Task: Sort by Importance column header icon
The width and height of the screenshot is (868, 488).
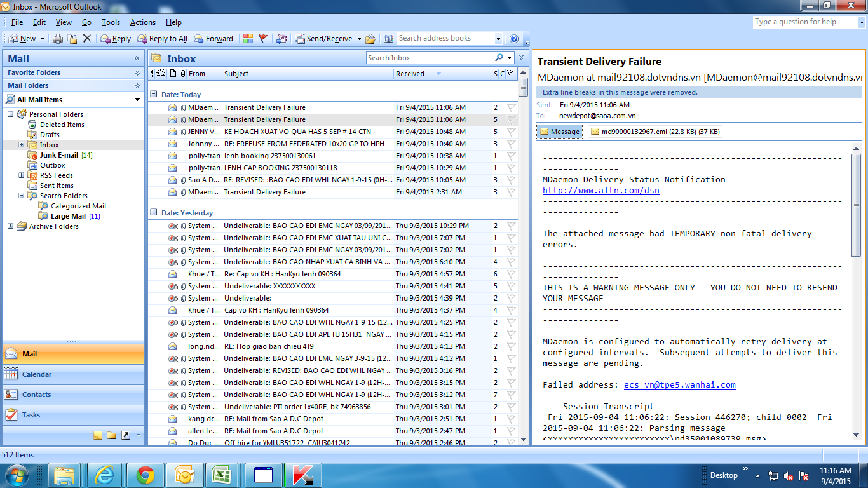Action: pyautogui.click(x=153, y=74)
